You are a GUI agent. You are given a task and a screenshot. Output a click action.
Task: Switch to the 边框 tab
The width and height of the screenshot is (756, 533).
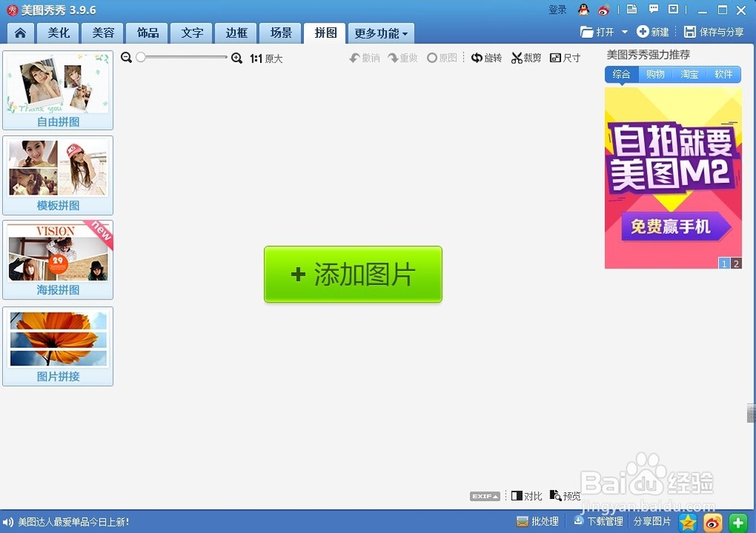(236, 33)
